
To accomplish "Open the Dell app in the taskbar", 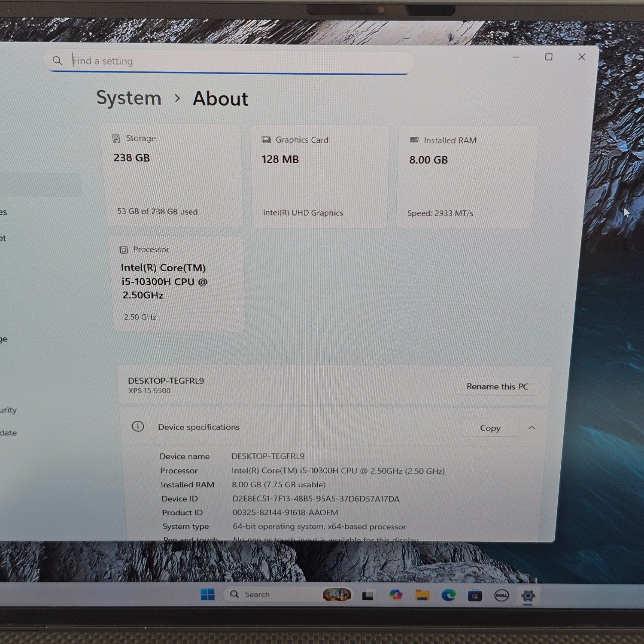I will click(501, 595).
